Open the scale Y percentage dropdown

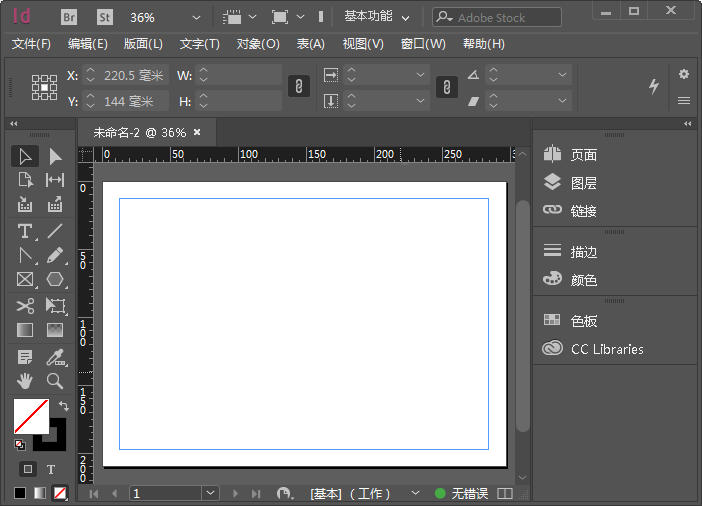(x=420, y=101)
